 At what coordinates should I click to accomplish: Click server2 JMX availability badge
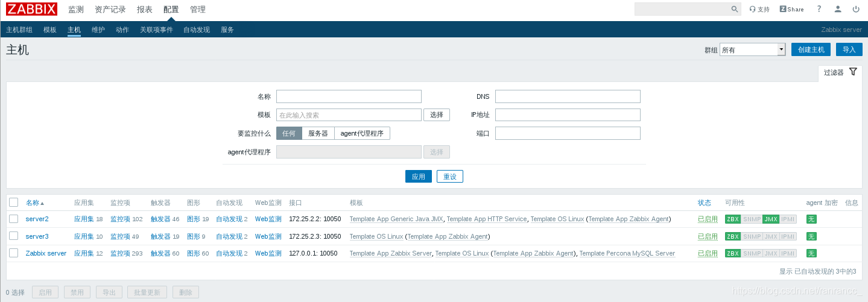click(771, 219)
